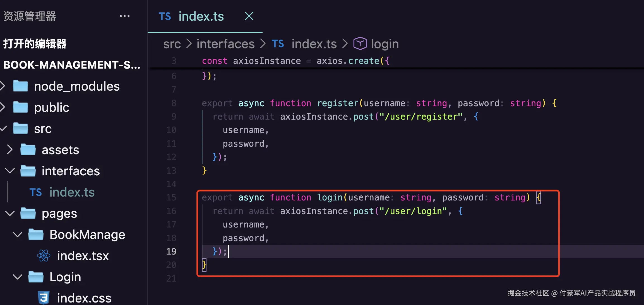Click the BookManage folder icon

pyautogui.click(x=36, y=234)
